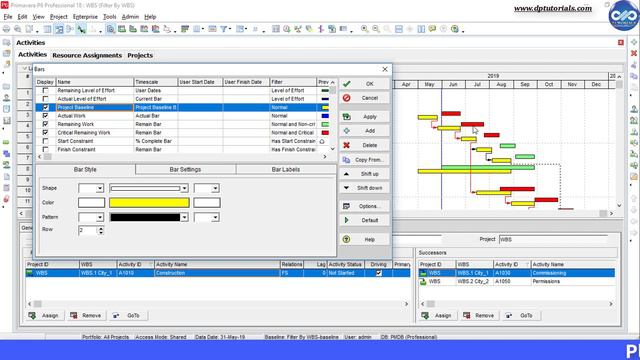
Task: Click the Bars icon in the toolbar
Action: pyautogui.click(x=185, y=29)
